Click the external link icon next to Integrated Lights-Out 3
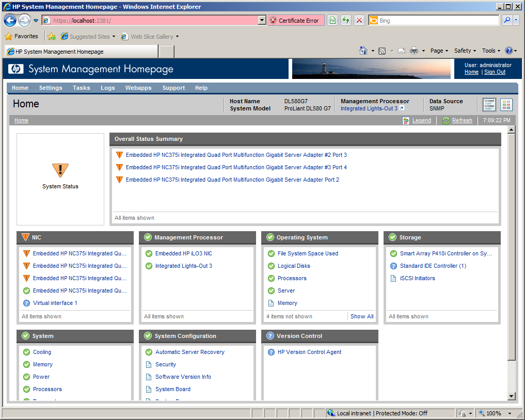 402,108
